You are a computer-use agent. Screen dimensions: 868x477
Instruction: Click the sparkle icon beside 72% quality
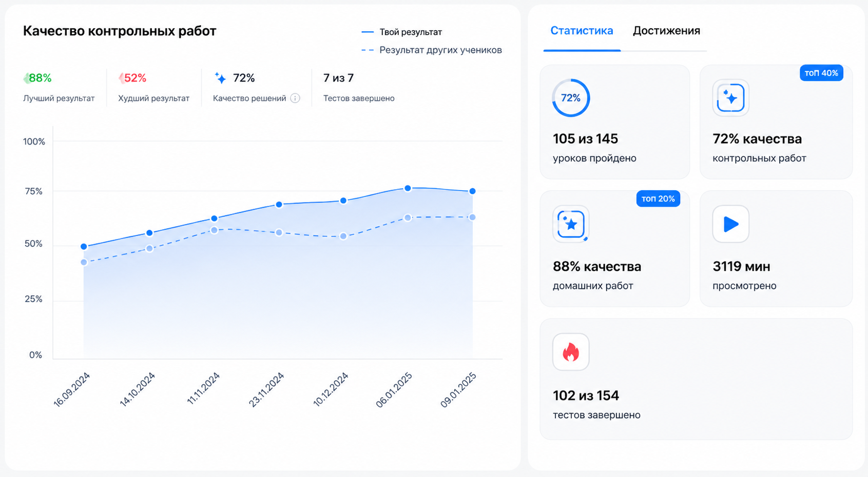[220, 78]
